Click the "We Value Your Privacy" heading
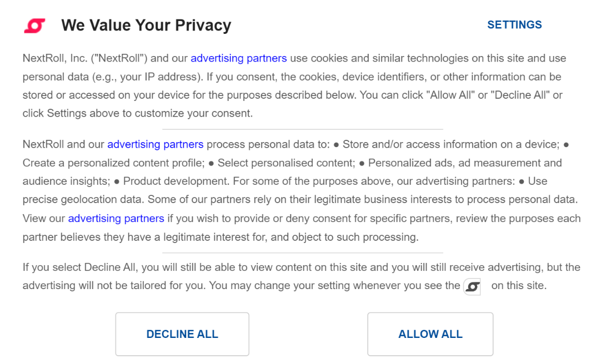Screen dimensions: 591x364 coord(146,26)
